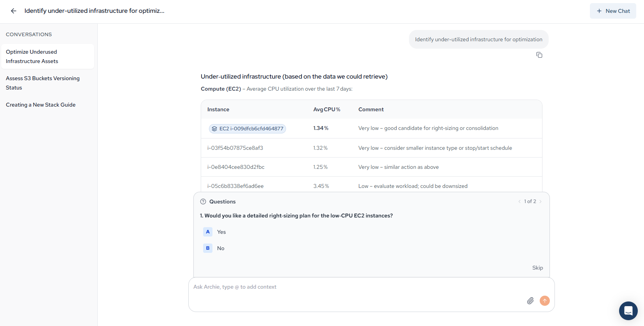644x326 pixels.
Task: Select answer option B No
Action: [x=208, y=248]
